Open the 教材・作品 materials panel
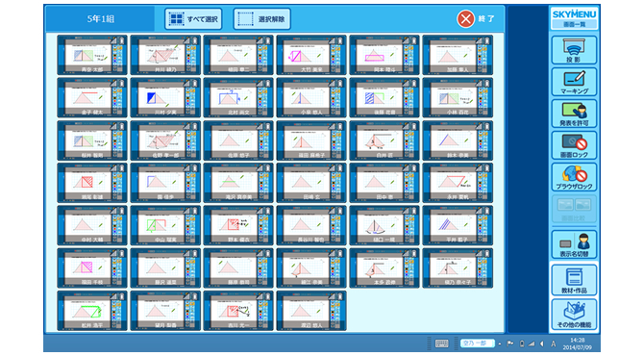Viewport: 644px width, 356px height. [574, 280]
